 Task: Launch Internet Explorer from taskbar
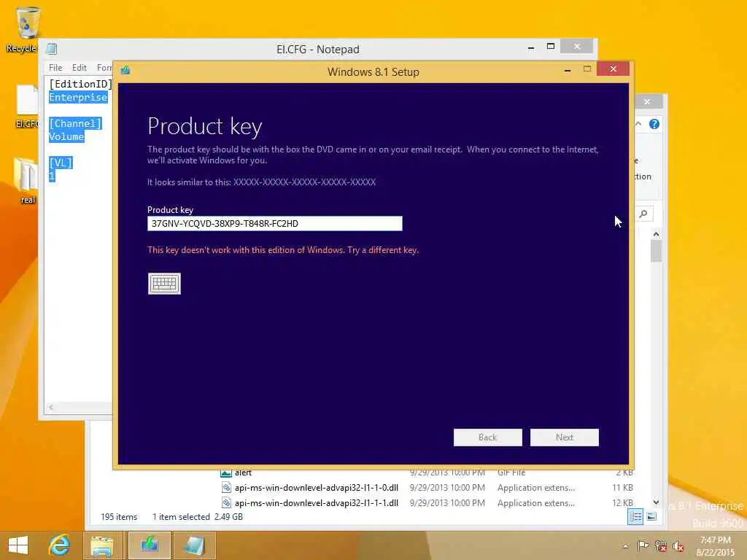coord(60,545)
